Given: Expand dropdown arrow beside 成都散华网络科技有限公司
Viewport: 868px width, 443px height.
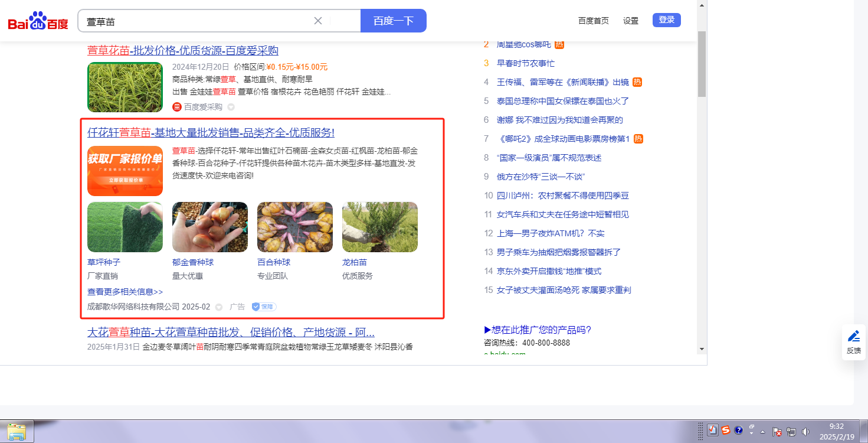Looking at the screenshot, I should point(219,307).
